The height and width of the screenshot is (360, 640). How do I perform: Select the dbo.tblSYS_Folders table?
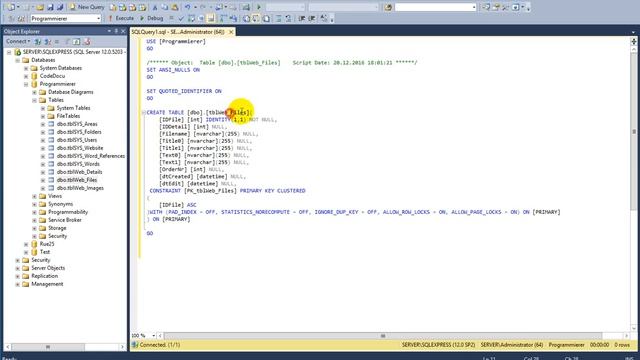click(x=79, y=132)
